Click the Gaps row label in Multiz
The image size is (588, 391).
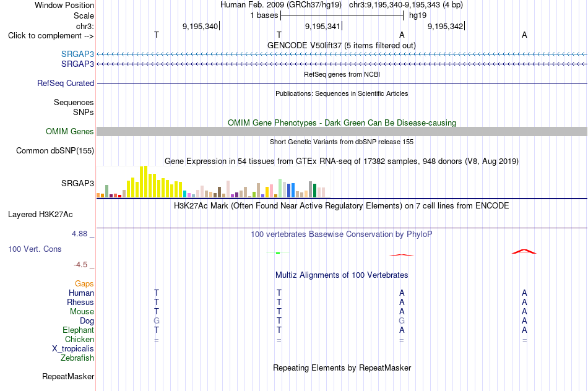click(84, 284)
